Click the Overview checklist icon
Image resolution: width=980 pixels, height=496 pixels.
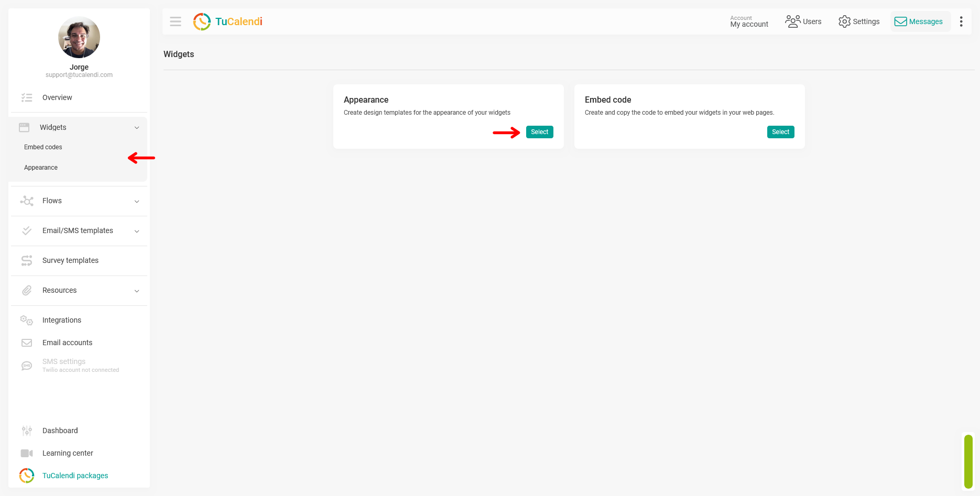(27, 97)
